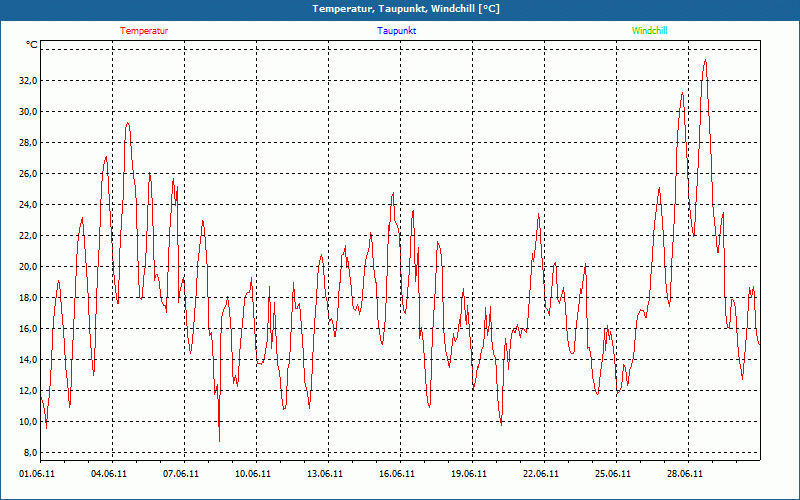This screenshot has height=500, width=800.
Task: Click the 01.06.11 date label
Action: 37,474
